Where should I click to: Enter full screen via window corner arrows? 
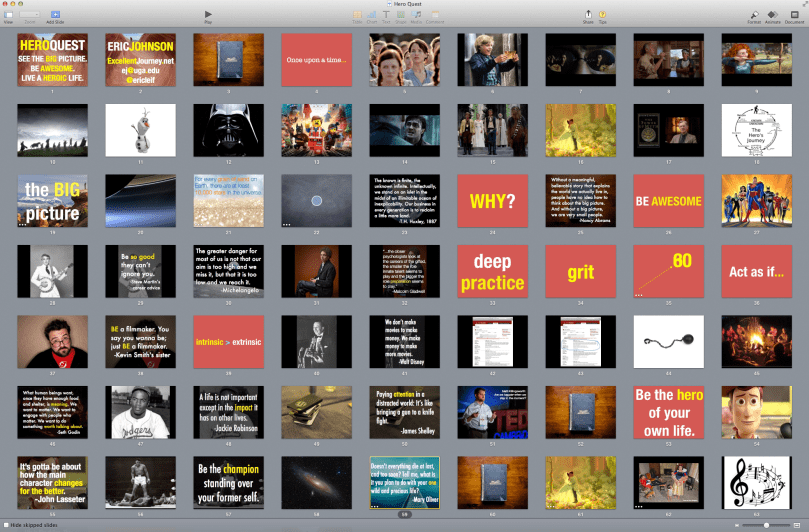click(804, 4)
